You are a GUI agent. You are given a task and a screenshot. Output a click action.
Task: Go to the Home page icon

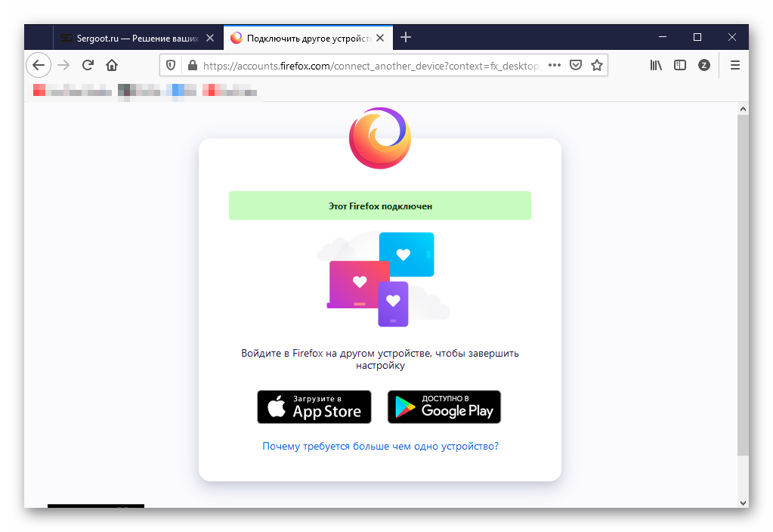[112, 65]
